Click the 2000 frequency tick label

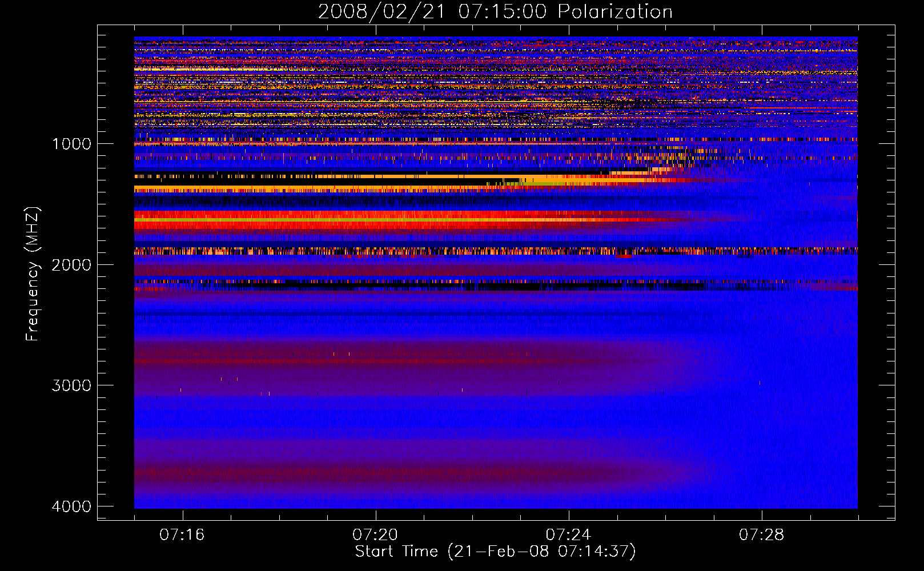pyautogui.click(x=71, y=264)
